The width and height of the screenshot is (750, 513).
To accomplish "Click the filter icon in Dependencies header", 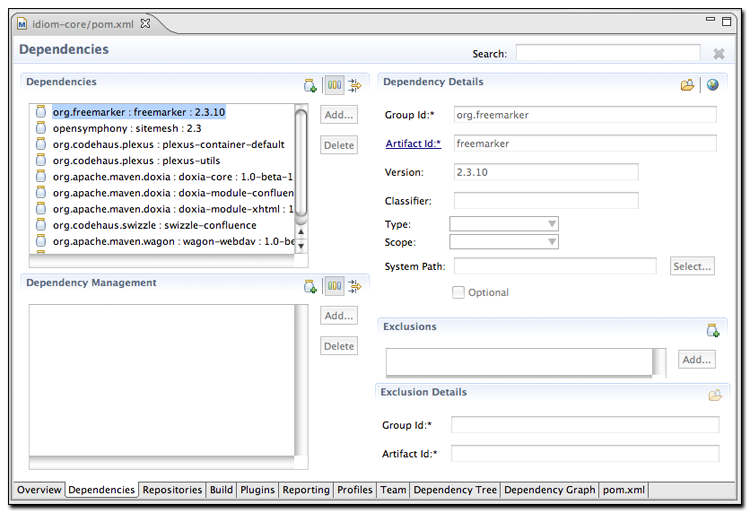I will (355, 86).
